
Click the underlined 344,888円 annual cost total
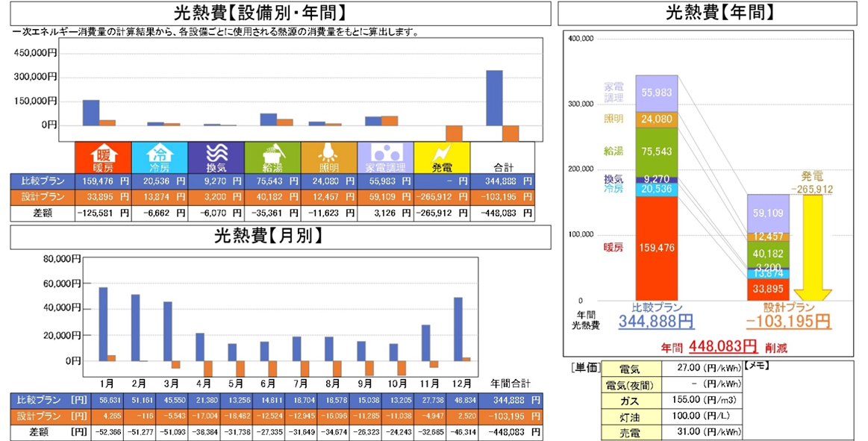(656, 322)
